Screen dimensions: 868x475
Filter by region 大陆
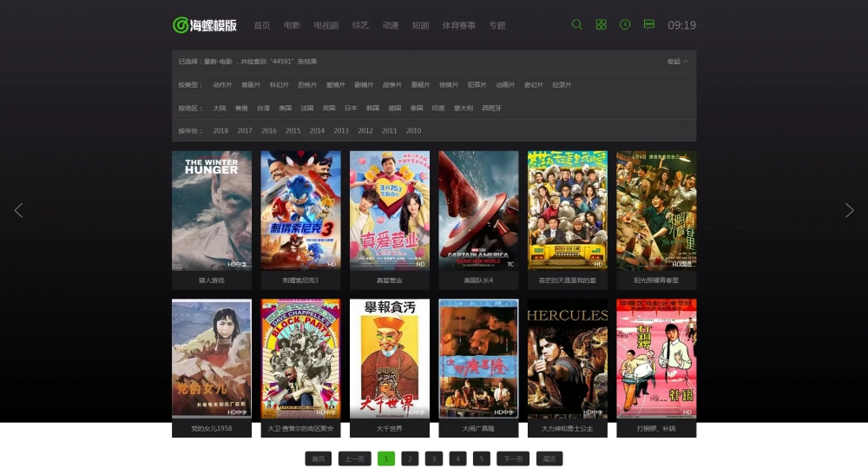[x=220, y=108]
